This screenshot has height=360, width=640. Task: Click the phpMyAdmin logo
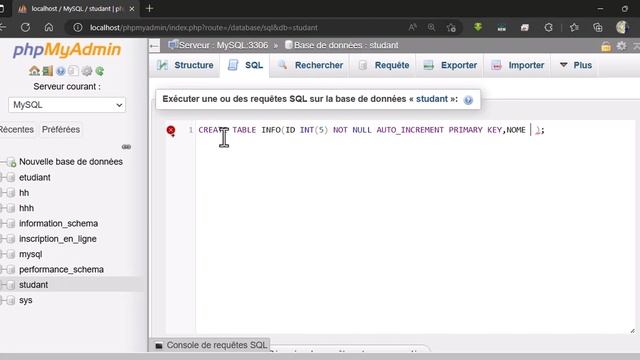pos(67,49)
